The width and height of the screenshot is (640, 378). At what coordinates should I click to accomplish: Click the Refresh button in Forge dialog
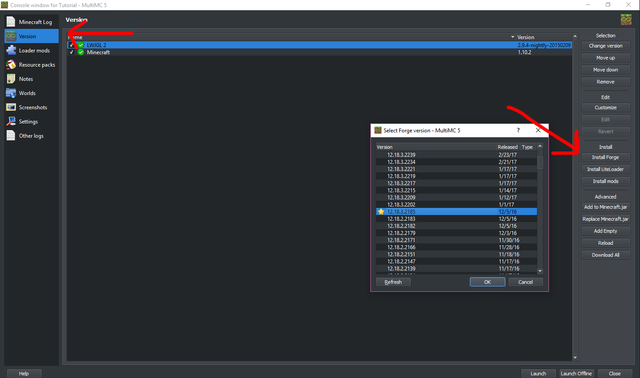(x=393, y=282)
